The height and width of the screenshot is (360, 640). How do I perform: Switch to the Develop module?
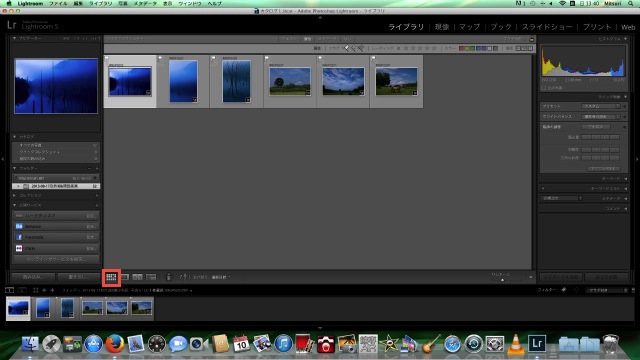point(442,27)
